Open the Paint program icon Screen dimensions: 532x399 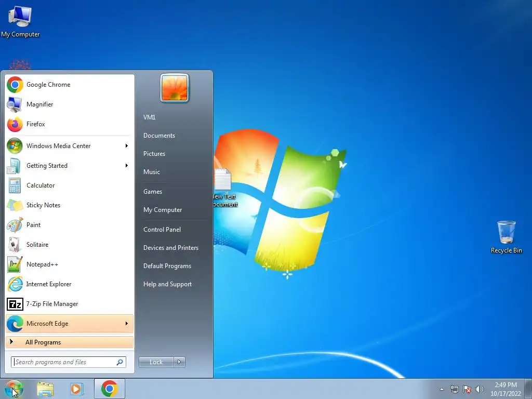click(x=15, y=224)
